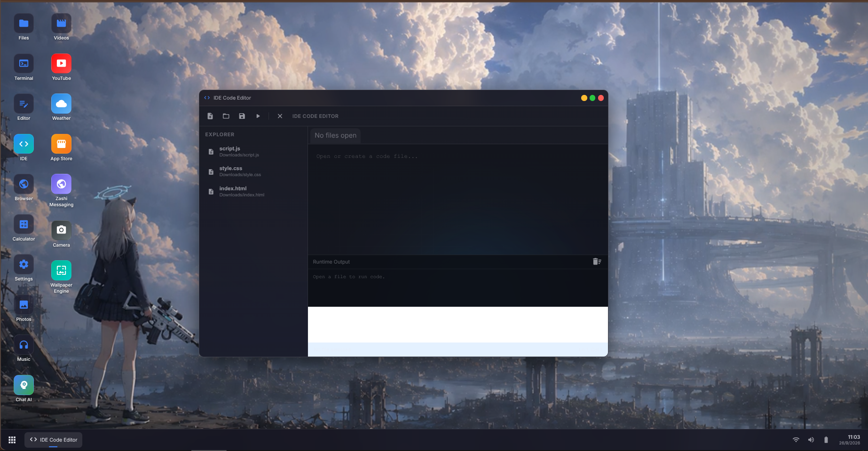Viewport: 868px width, 451px height.
Task: Launch Wallpaper Engine
Action: coord(61,277)
